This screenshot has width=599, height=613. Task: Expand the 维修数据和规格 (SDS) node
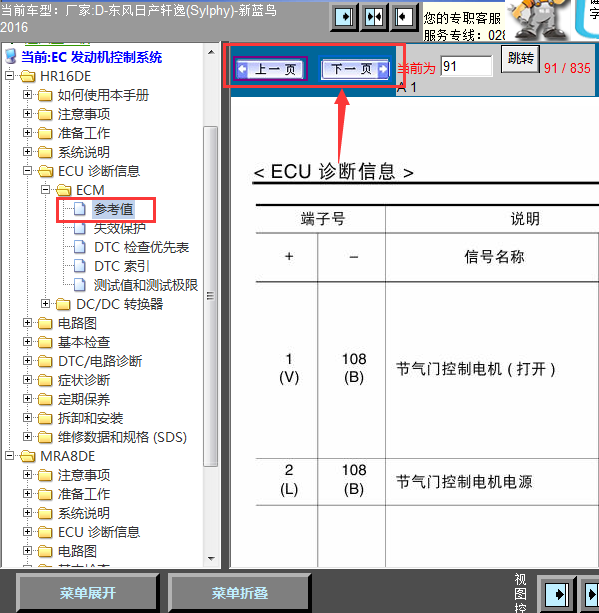click(27, 436)
